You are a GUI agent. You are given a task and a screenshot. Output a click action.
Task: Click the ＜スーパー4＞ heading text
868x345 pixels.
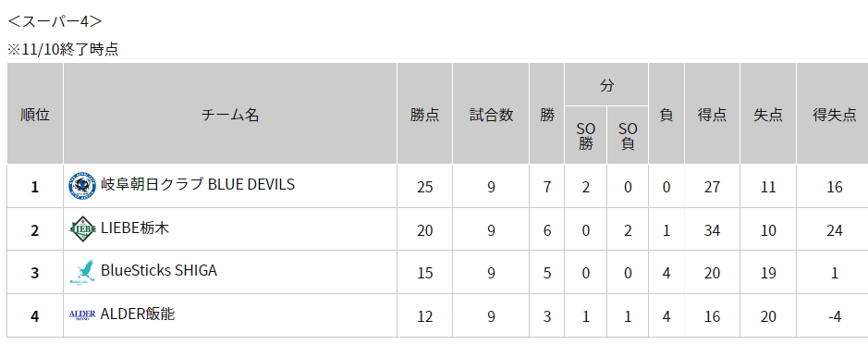coord(55,21)
